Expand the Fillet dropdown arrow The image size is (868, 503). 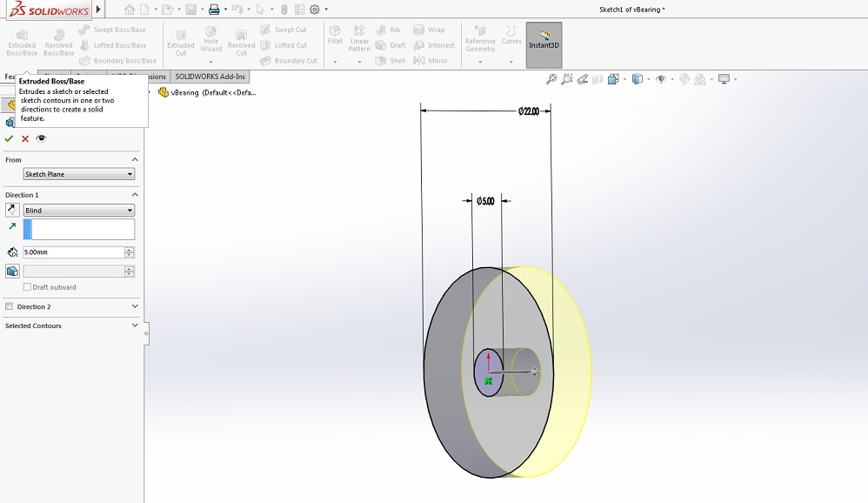335,62
